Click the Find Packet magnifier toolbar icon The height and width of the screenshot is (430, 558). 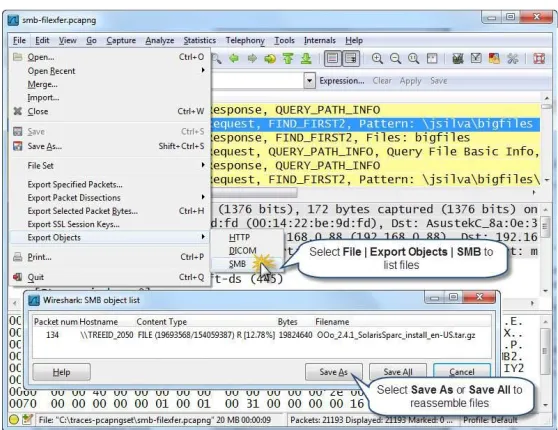(x=216, y=59)
